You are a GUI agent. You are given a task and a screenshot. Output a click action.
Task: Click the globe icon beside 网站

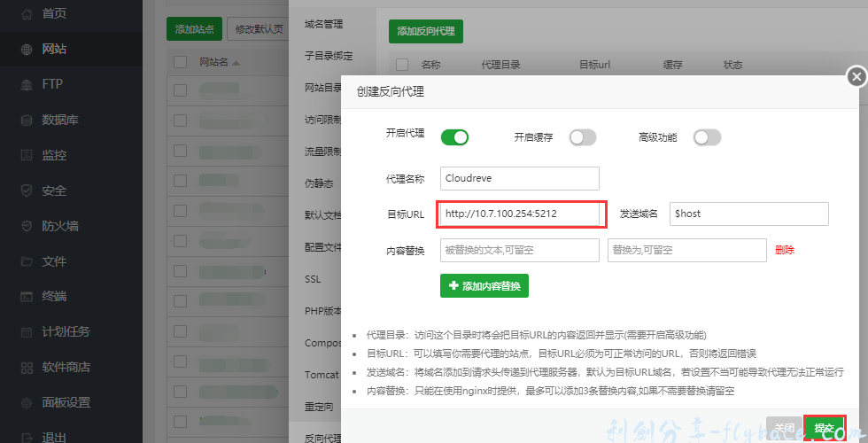(27, 50)
